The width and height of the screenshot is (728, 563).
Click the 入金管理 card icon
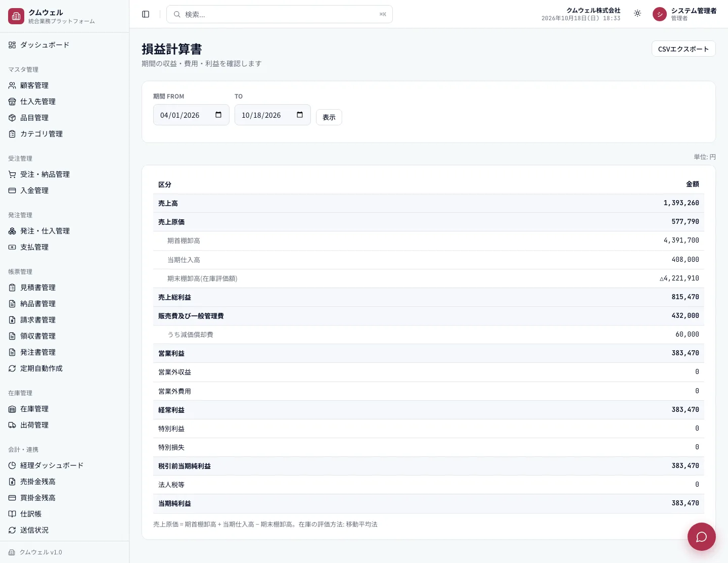(12, 191)
